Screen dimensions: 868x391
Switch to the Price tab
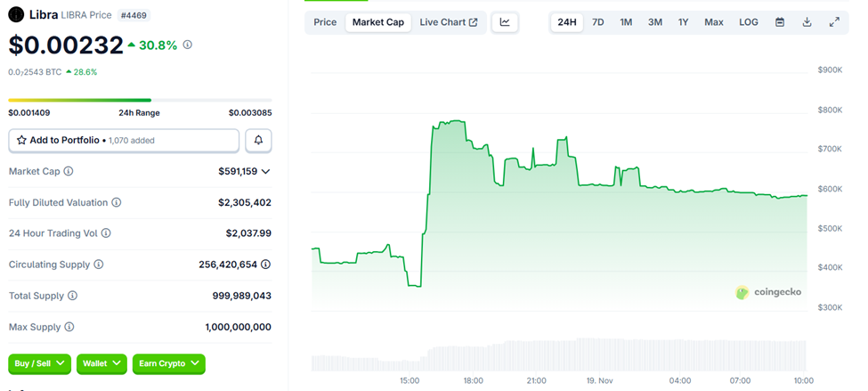click(x=325, y=22)
